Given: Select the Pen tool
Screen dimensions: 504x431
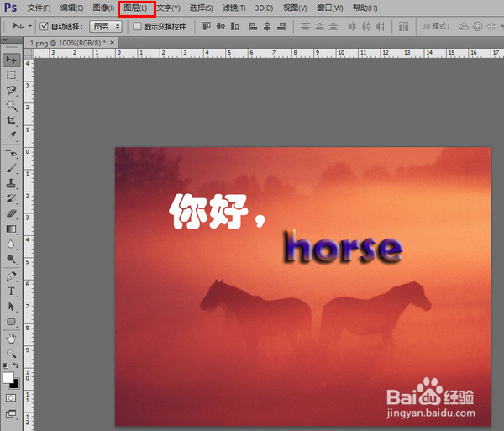Looking at the screenshot, I should pos(11,276).
